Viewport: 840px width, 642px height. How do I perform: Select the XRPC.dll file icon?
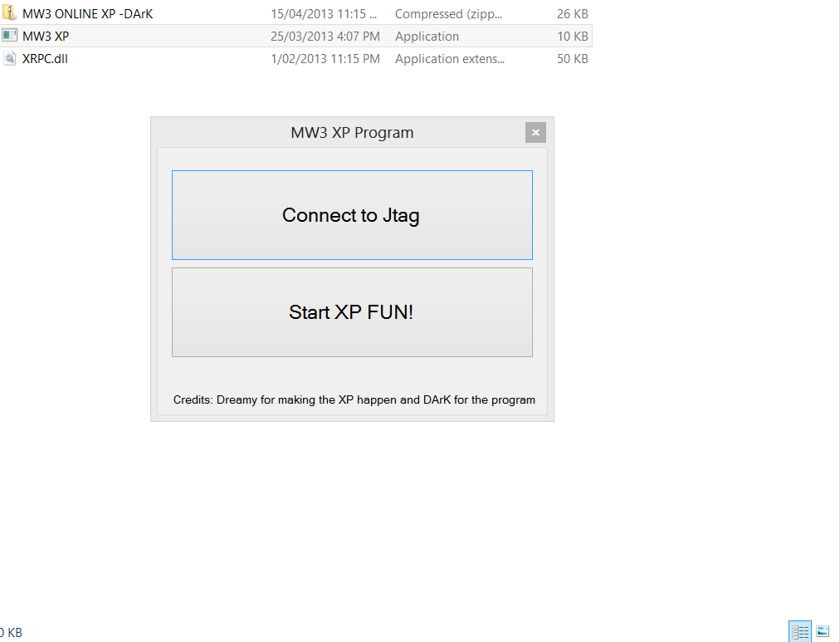(x=10, y=58)
